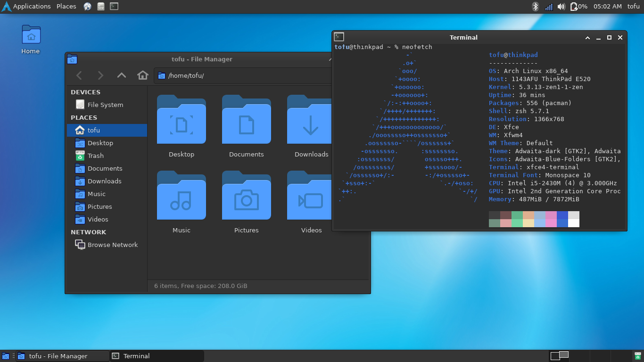Viewport: 644px width, 362px height.
Task: Open Downloads in the sidebar
Action: coord(107,181)
